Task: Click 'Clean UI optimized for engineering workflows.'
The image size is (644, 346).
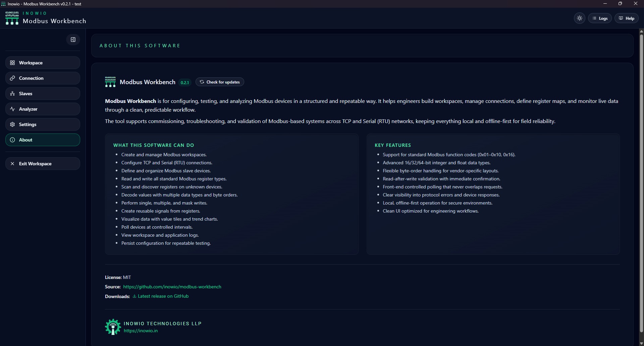Action: pos(431,211)
